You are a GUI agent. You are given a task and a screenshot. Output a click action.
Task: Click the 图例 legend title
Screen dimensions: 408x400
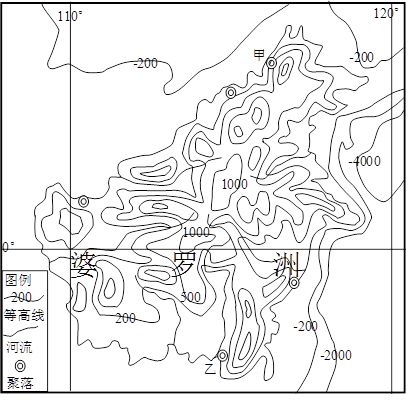(x=18, y=280)
